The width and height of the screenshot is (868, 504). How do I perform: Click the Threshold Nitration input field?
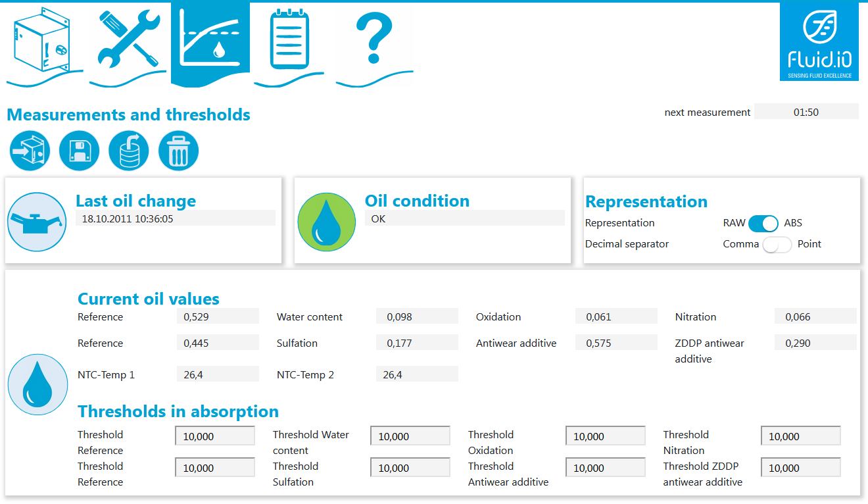pyautogui.click(x=800, y=436)
